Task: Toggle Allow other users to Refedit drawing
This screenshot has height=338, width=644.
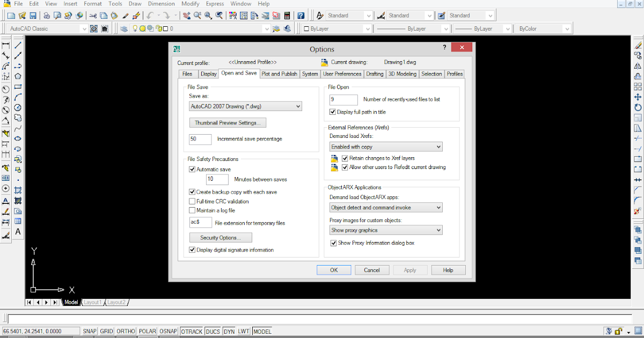Action: 345,167
